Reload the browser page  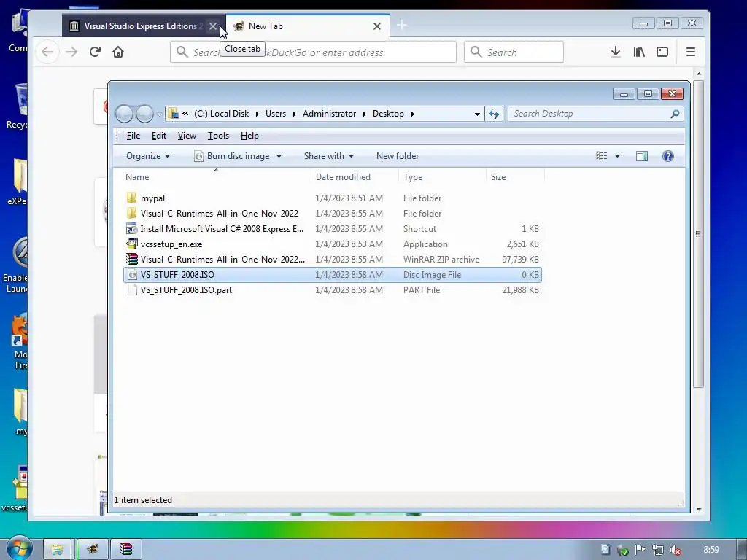point(95,52)
